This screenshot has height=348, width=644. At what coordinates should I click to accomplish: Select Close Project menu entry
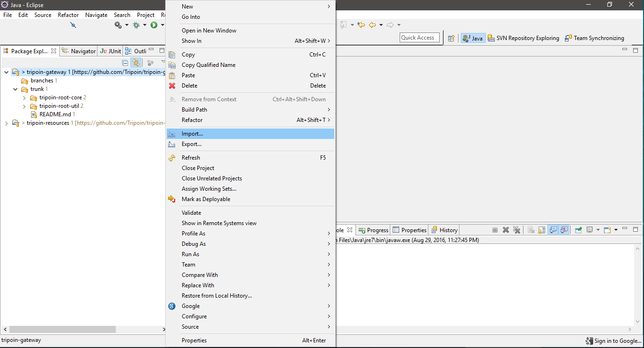pos(250,168)
